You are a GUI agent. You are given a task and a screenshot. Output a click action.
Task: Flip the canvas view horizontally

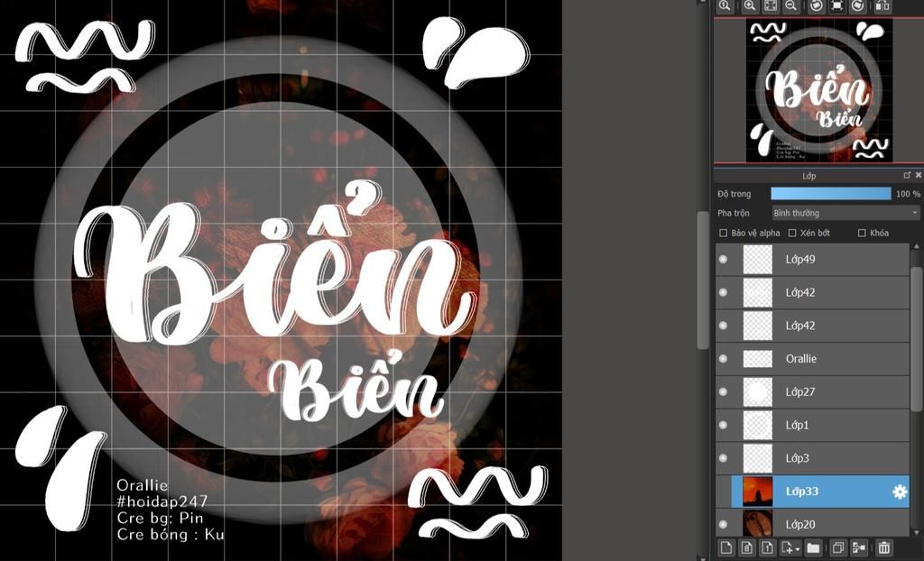tap(882, 6)
